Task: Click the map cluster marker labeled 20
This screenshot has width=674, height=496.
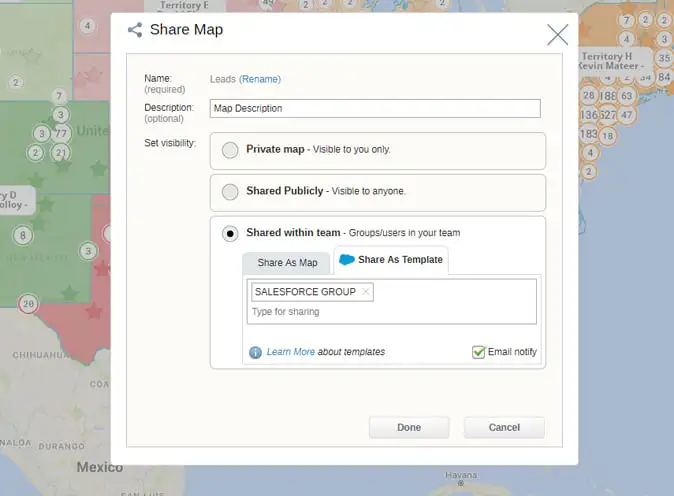Action: coord(28,303)
